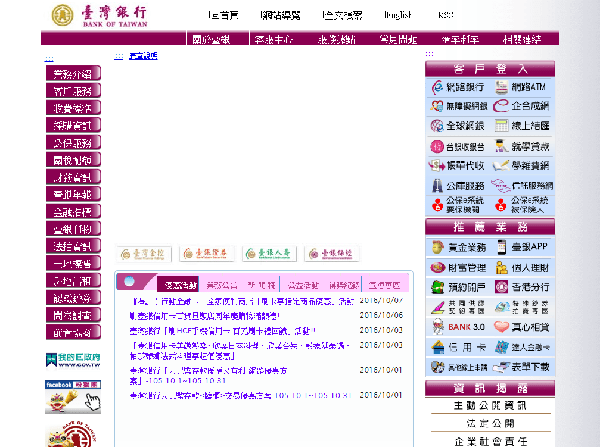Open the 企業社會責任 link
Viewport: 600px width, 447px height.
point(491,441)
